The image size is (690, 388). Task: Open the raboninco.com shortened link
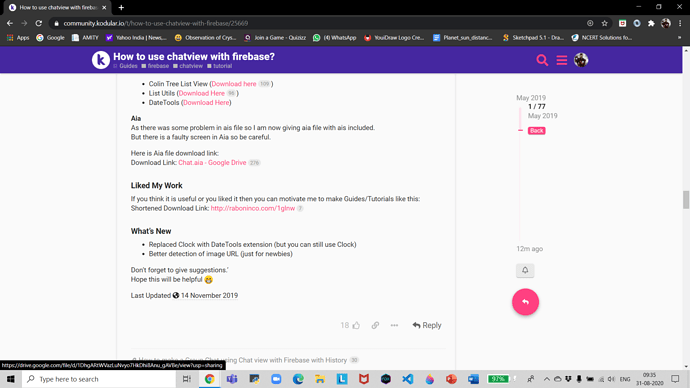253,208
